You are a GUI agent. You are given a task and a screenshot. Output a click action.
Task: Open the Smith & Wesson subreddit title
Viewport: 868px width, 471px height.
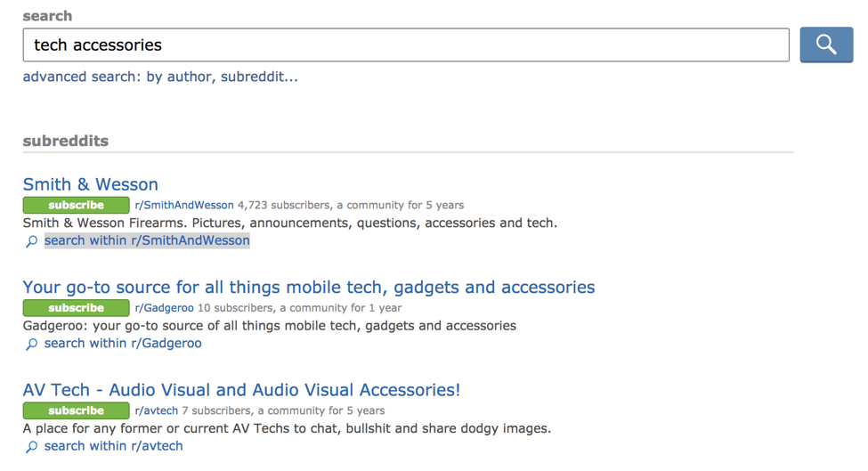[90, 184]
